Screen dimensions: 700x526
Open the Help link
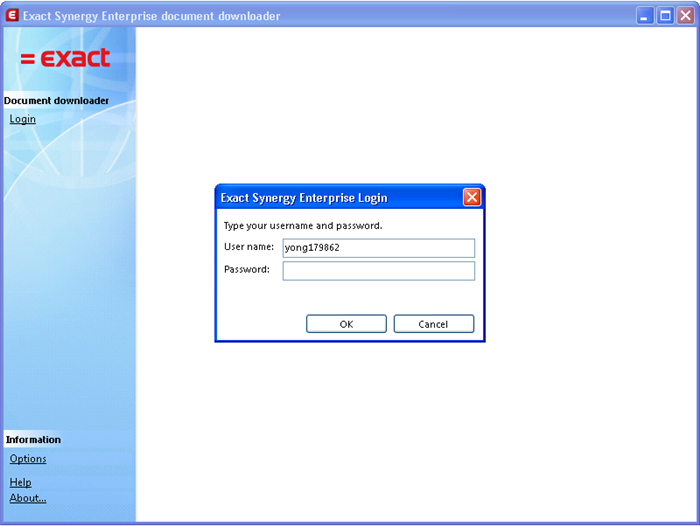coord(21,482)
